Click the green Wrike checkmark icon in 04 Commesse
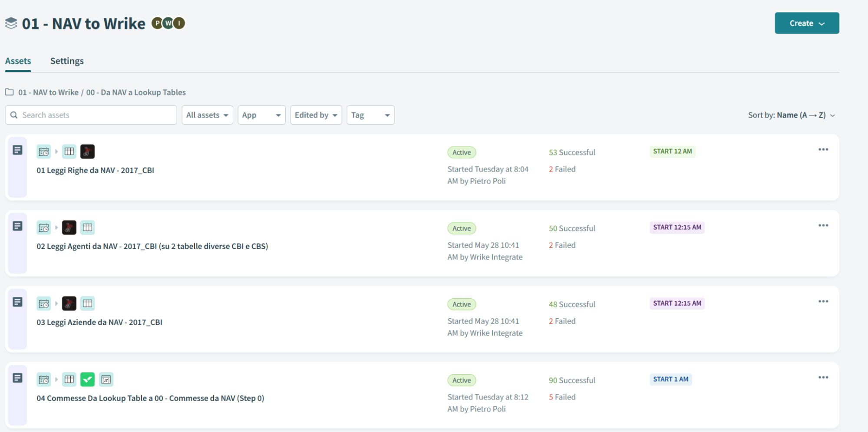Screen dimensions: 868x432 (x=87, y=379)
